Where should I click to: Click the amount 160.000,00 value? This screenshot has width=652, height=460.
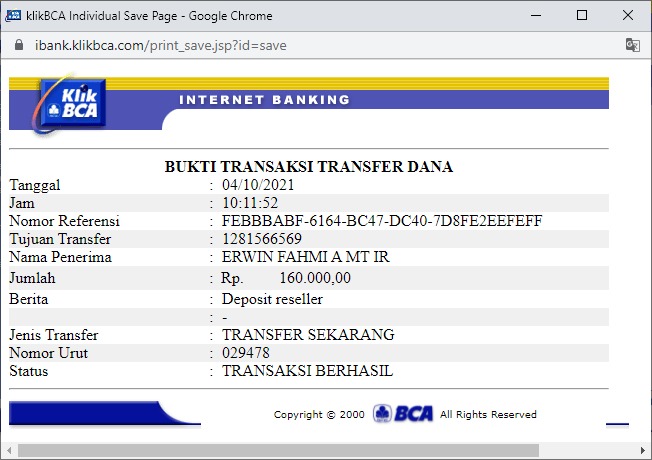pyautogui.click(x=315, y=277)
